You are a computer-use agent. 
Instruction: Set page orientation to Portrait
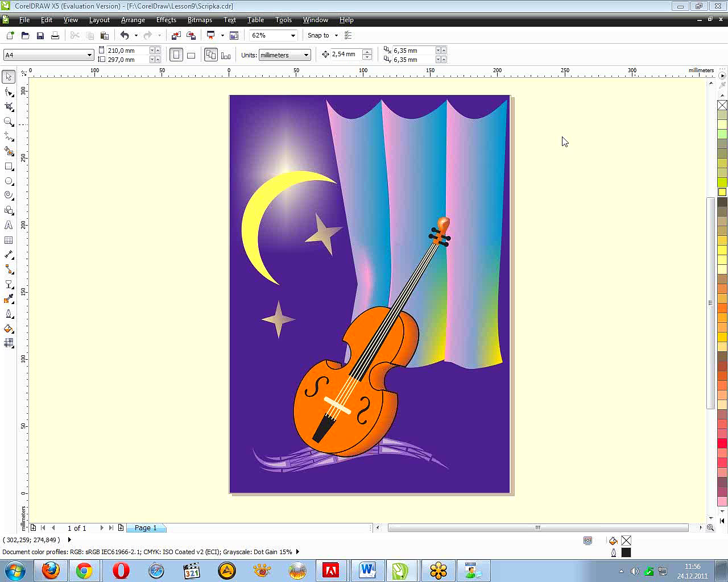[x=176, y=55]
